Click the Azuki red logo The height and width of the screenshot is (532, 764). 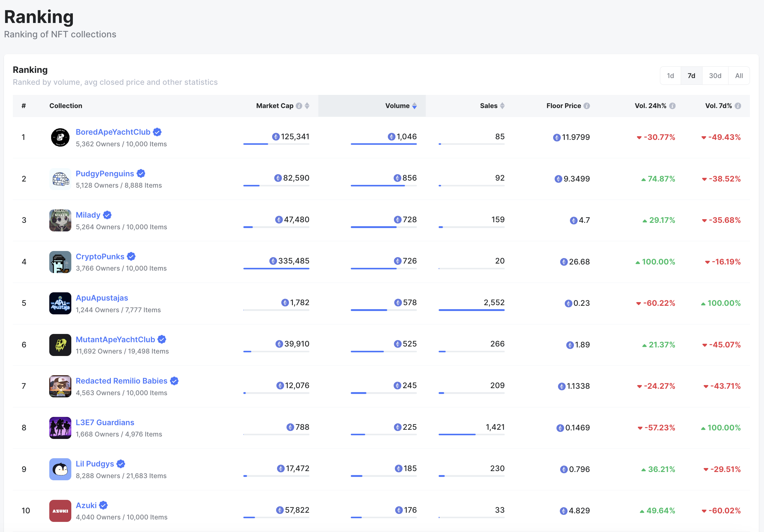click(60, 511)
